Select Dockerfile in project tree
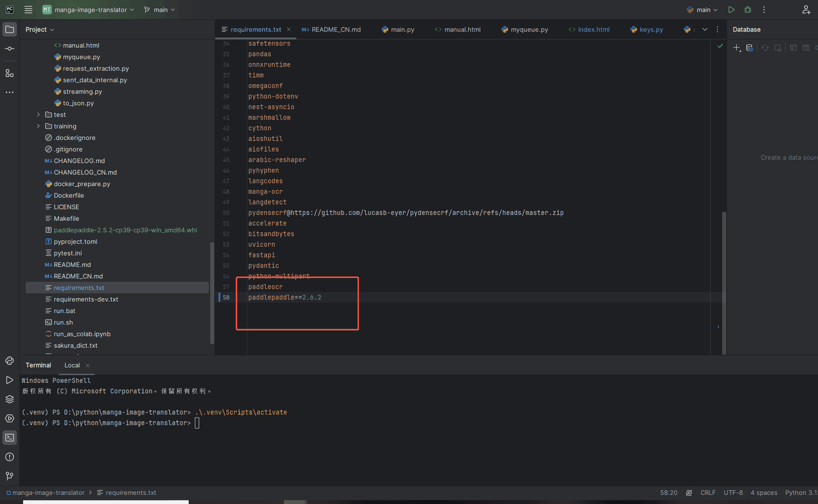818x504 pixels. click(68, 196)
